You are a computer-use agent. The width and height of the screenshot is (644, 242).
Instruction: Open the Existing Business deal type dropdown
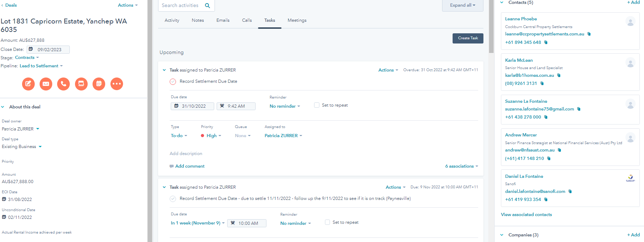22,147
